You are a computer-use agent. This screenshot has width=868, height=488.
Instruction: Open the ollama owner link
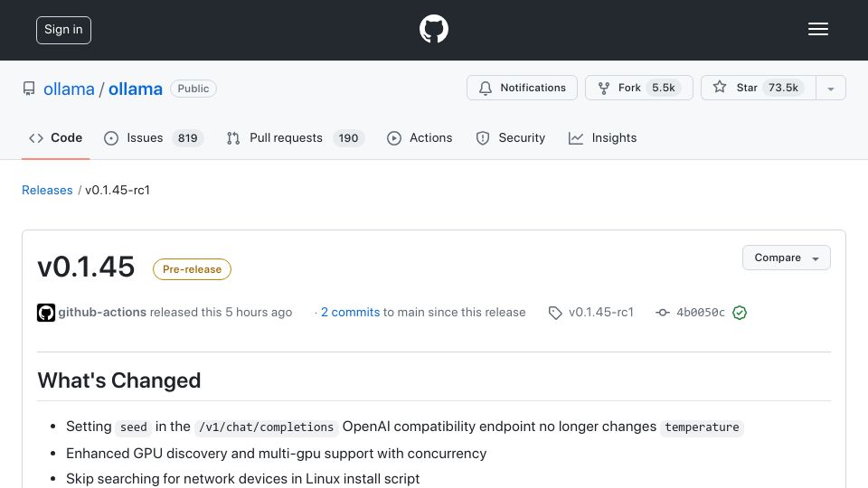coord(70,89)
